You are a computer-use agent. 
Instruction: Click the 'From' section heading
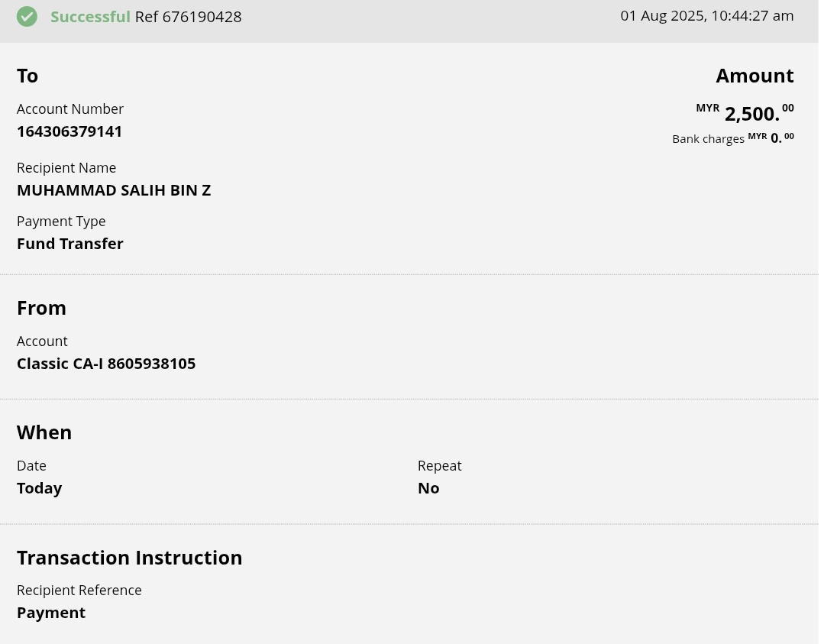[x=41, y=308]
